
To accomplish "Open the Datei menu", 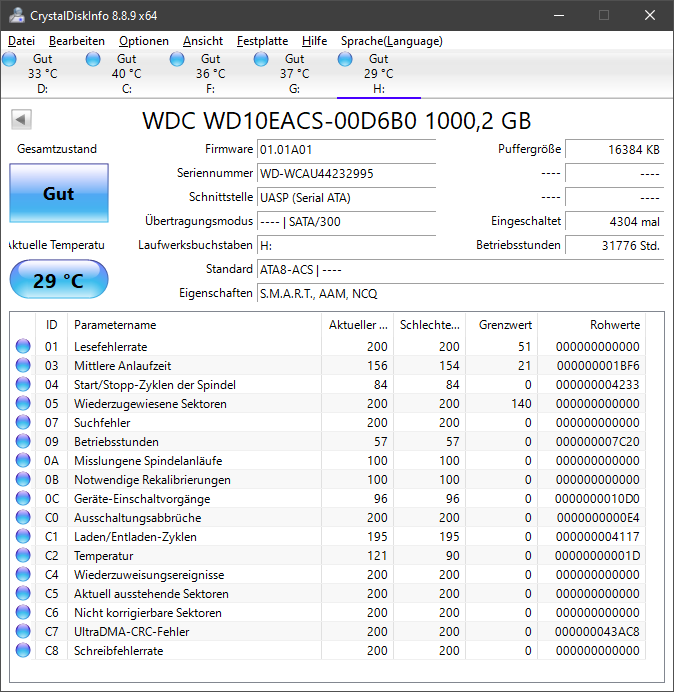I will [x=21, y=41].
